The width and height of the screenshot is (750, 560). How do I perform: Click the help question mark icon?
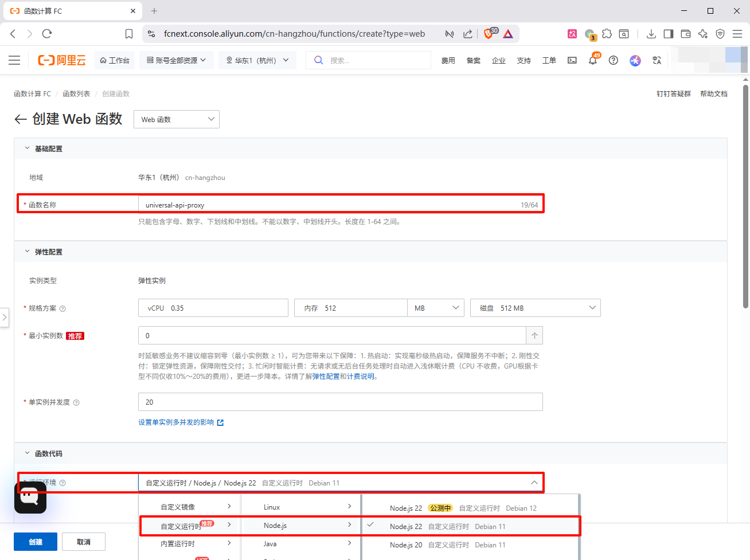tap(613, 60)
